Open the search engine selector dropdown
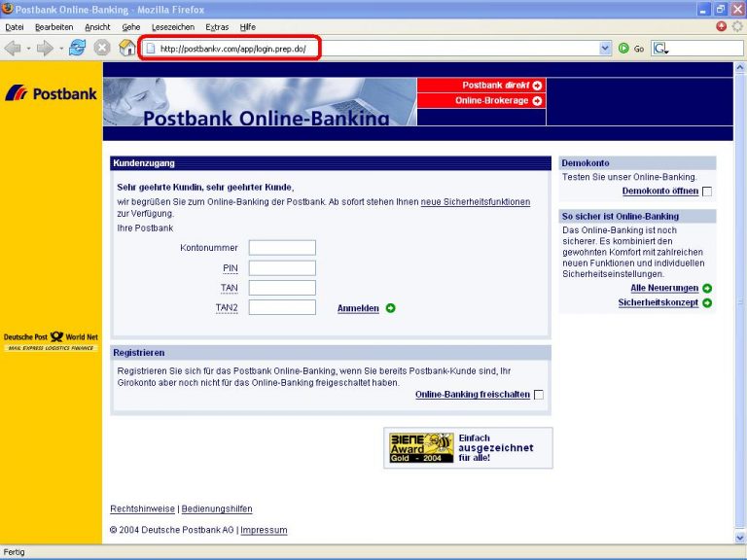This screenshot has width=747, height=560. [662, 48]
